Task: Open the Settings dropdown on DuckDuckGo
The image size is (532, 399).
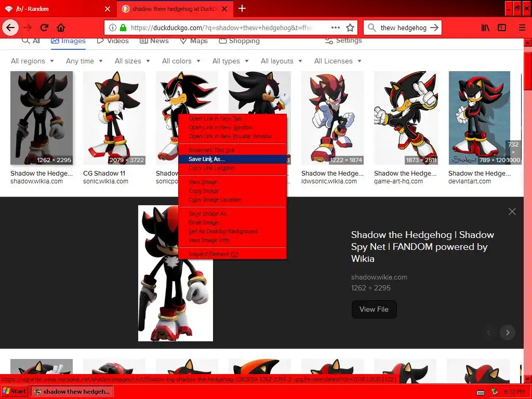Action: point(343,41)
